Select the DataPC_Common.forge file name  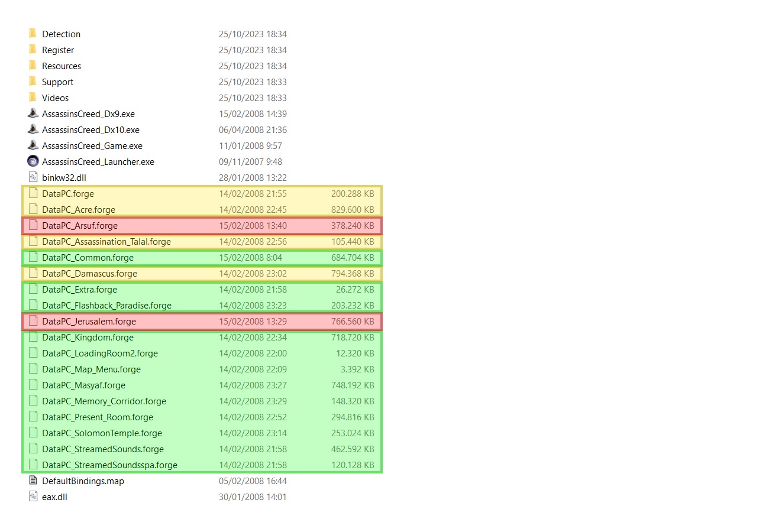click(x=88, y=258)
